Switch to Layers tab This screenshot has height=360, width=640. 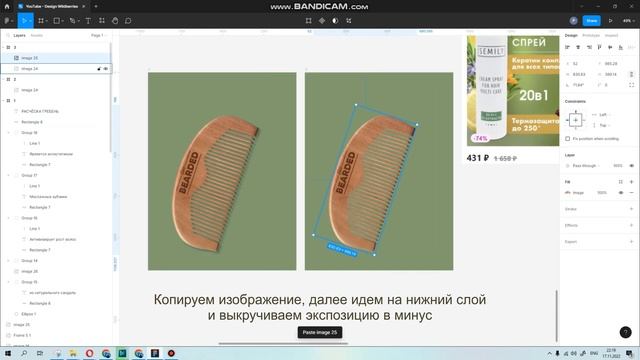19,36
